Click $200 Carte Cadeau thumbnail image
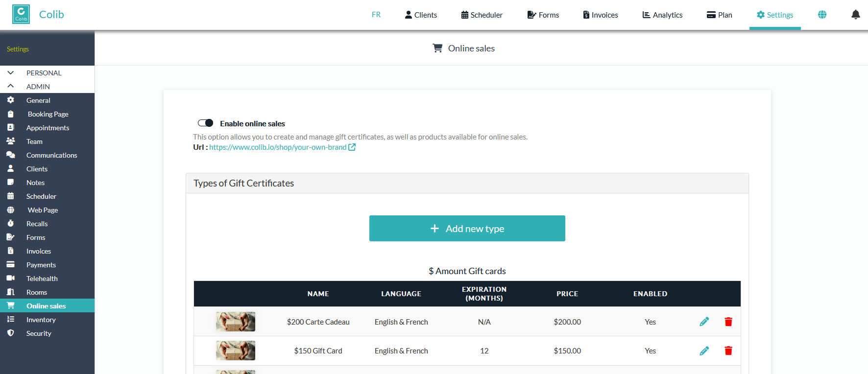 (236, 322)
